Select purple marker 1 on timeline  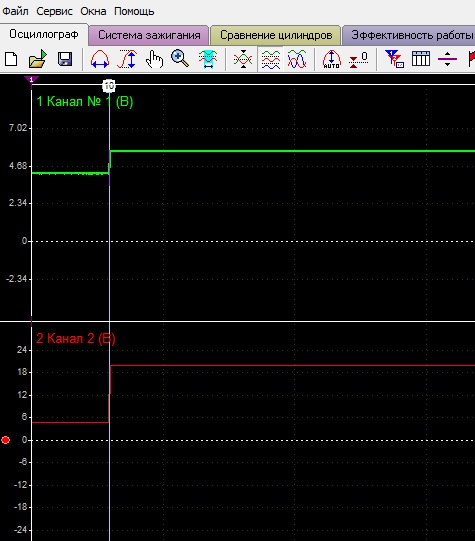[x=31, y=80]
